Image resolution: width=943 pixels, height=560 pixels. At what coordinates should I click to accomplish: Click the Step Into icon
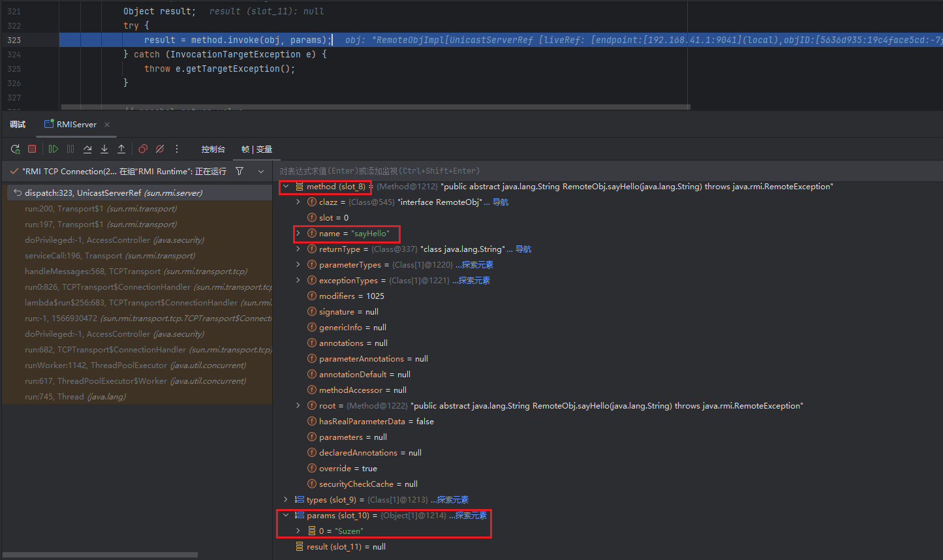104,149
